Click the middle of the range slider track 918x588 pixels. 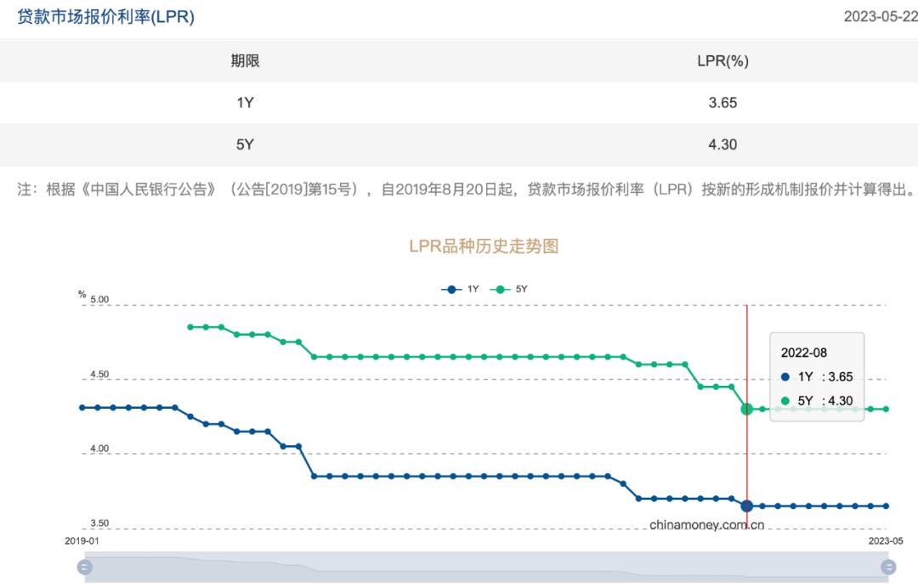pyautogui.click(x=484, y=567)
